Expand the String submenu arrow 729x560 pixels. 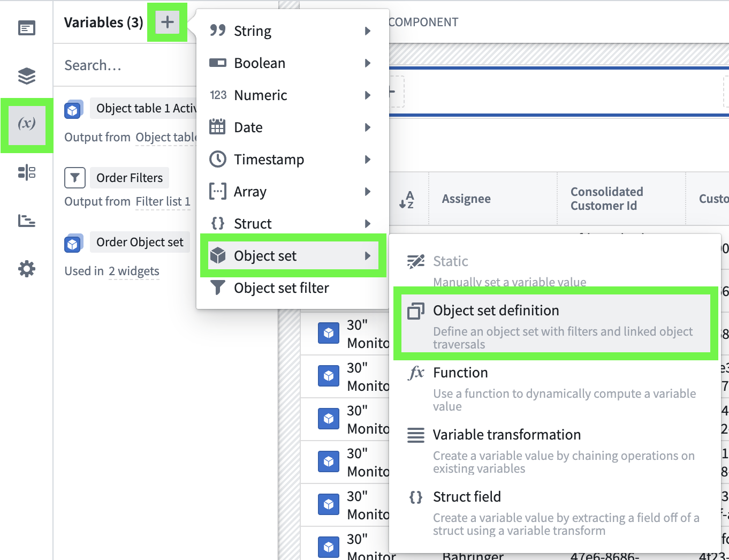click(367, 31)
